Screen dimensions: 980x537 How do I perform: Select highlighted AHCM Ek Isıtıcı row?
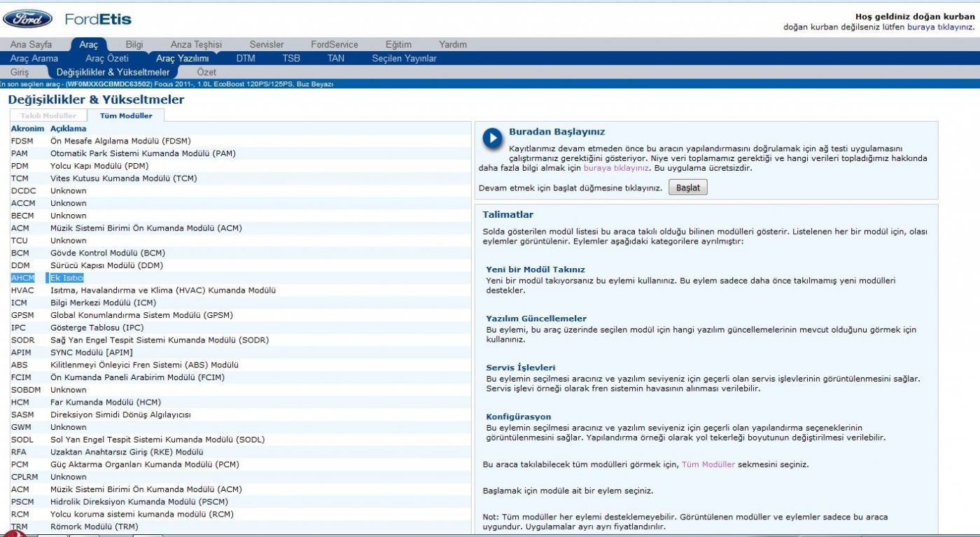pyautogui.click(x=240, y=278)
